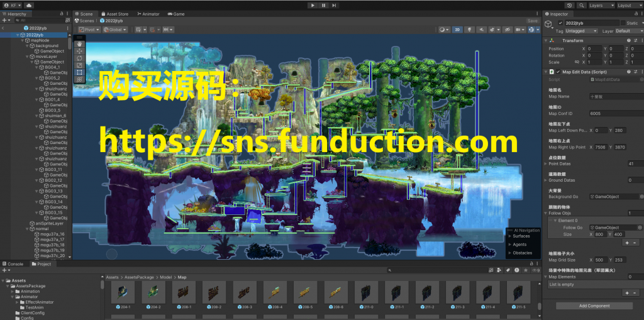Switch to the Asset Store tab
644x320 pixels.
pyautogui.click(x=114, y=14)
